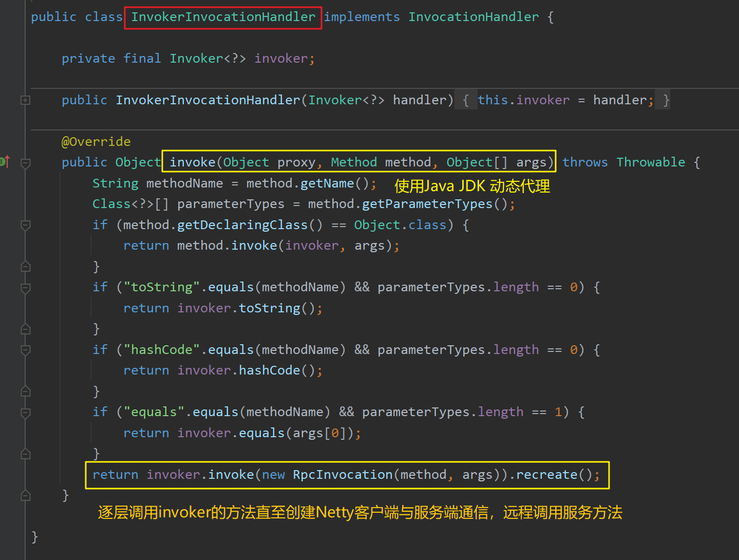Screen dimensions: 739x560
Task: Click the String type before methodName
Action: click(x=116, y=183)
